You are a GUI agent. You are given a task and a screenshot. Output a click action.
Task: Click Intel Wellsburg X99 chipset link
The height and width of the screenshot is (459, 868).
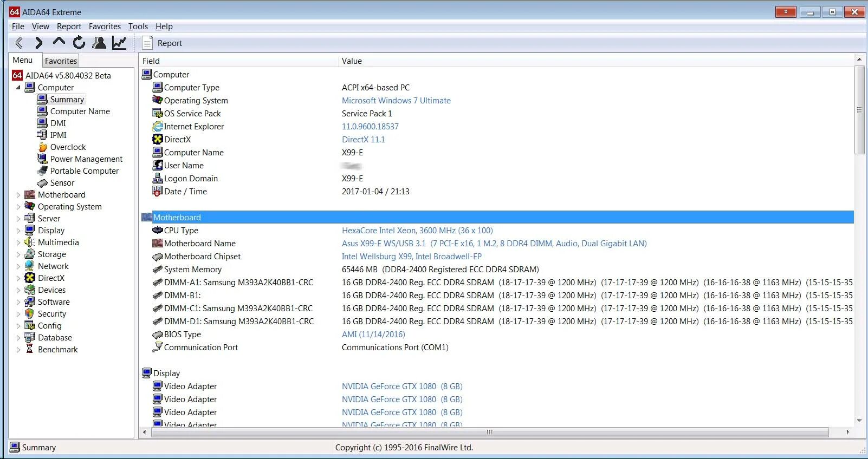pos(411,257)
